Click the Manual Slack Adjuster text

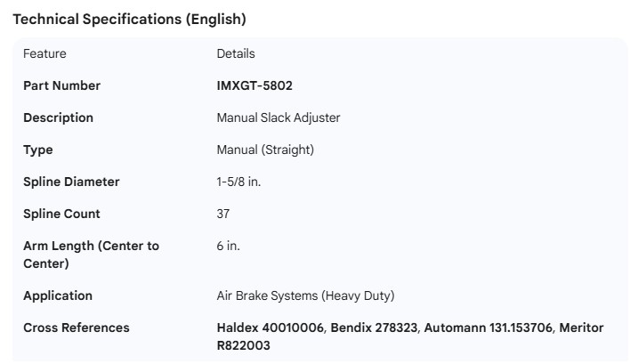click(279, 117)
